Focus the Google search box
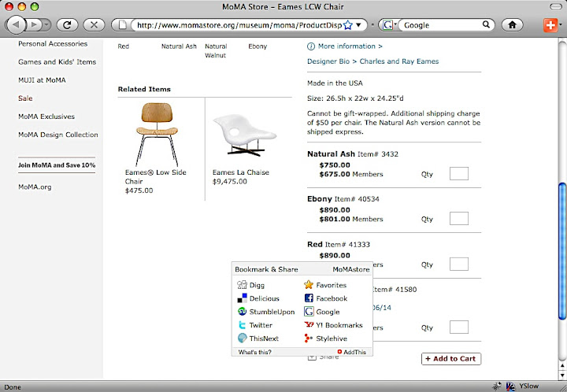The image size is (567, 392). pyautogui.click(x=443, y=25)
